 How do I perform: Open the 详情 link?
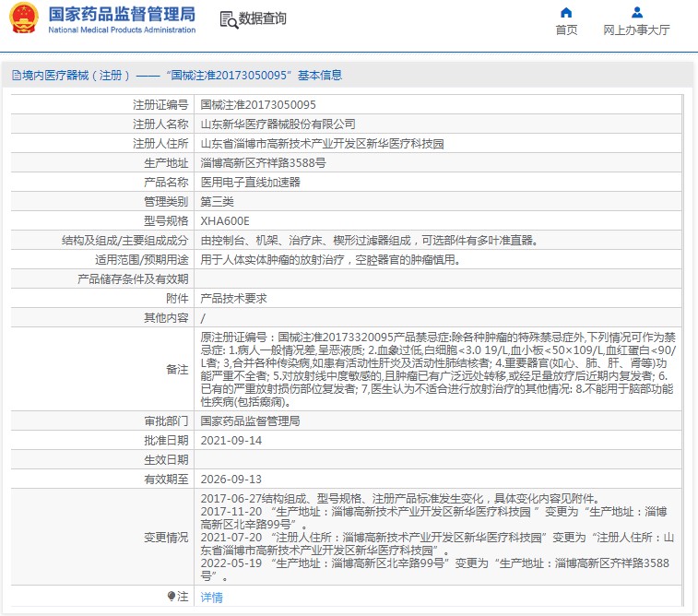click(211, 598)
